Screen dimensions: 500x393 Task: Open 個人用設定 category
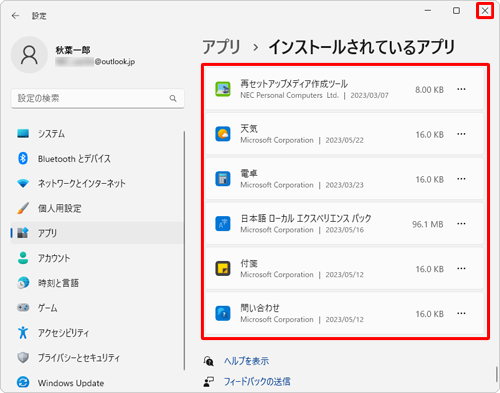pos(97,208)
